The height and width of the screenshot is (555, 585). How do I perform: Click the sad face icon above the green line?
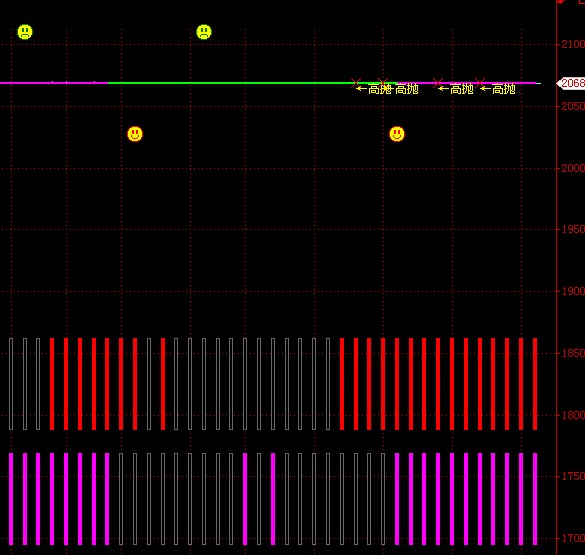click(204, 32)
